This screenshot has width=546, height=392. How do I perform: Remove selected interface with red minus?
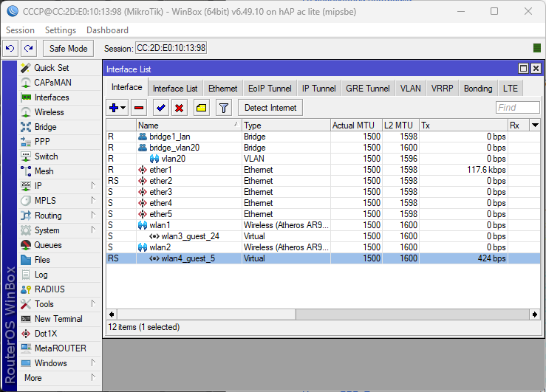(x=139, y=108)
